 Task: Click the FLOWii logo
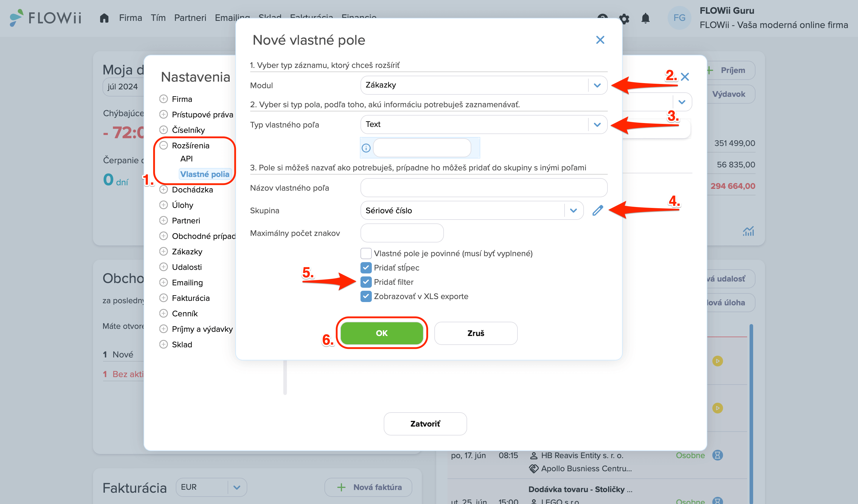(46, 17)
